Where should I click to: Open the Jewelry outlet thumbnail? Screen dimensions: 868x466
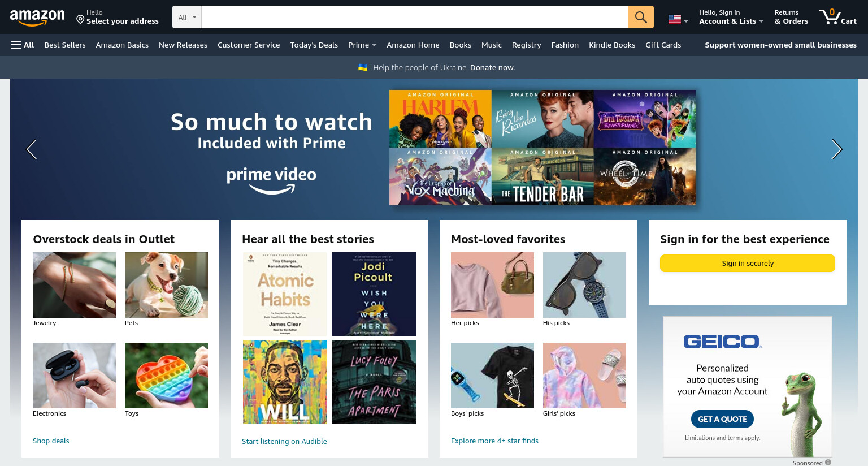74,285
